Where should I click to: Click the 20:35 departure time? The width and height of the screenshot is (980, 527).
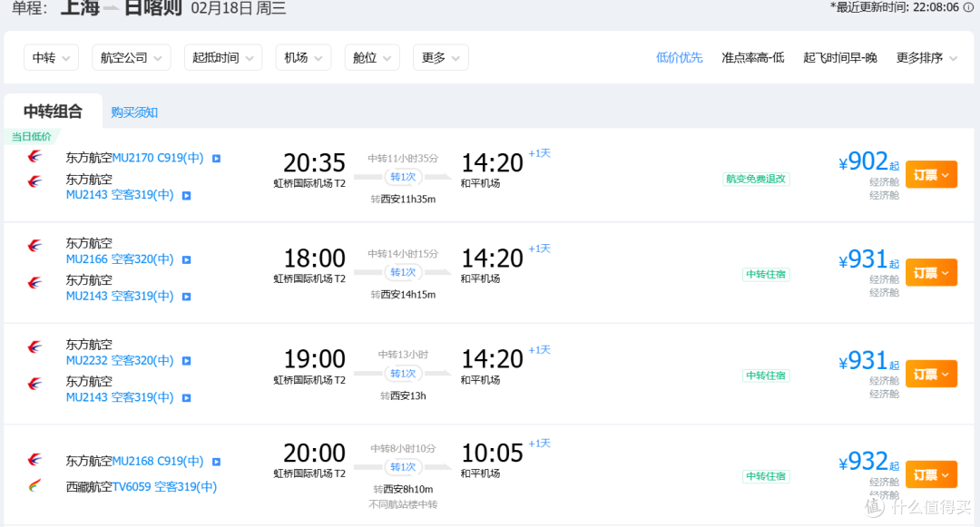(x=314, y=163)
